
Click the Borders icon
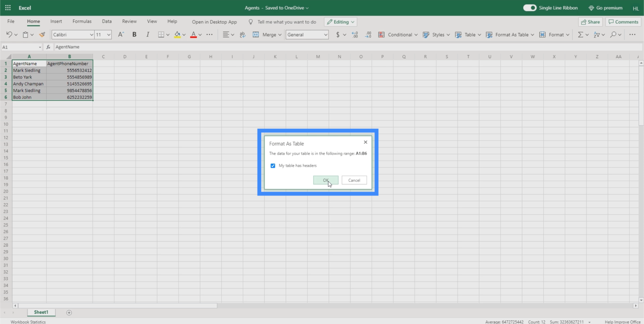click(x=161, y=35)
